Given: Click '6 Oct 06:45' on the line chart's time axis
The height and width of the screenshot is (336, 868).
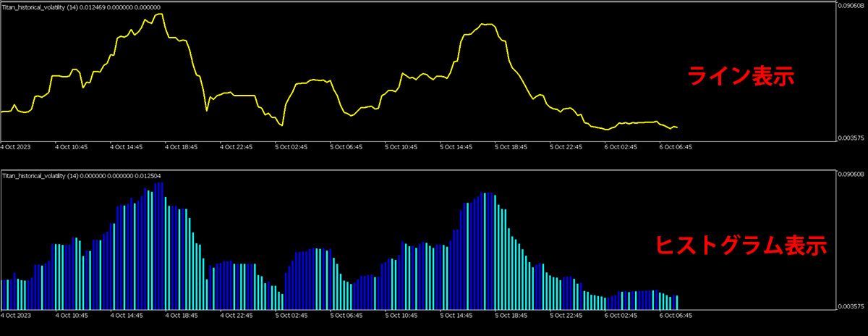Looking at the screenshot, I should click(676, 146).
